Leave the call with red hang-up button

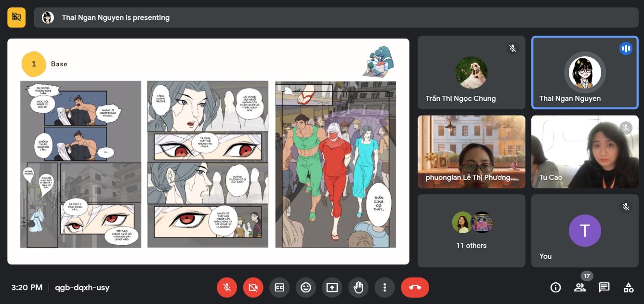coord(415,288)
